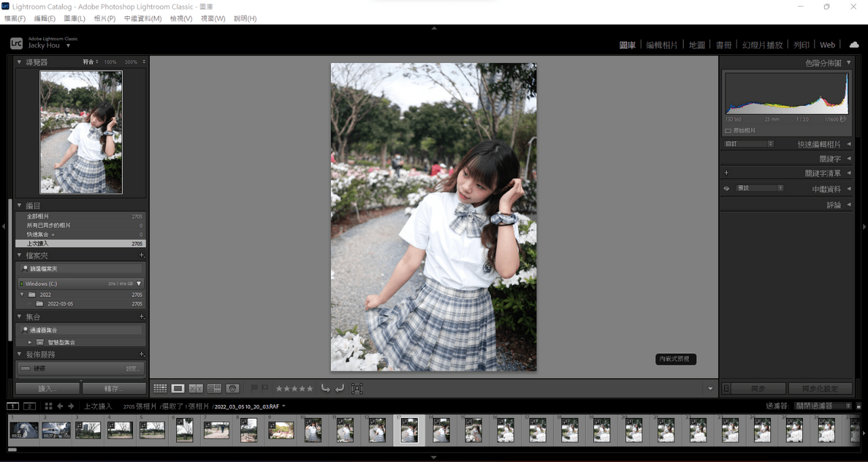
Task: Select the Loupe view icon
Action: (178, 388)
